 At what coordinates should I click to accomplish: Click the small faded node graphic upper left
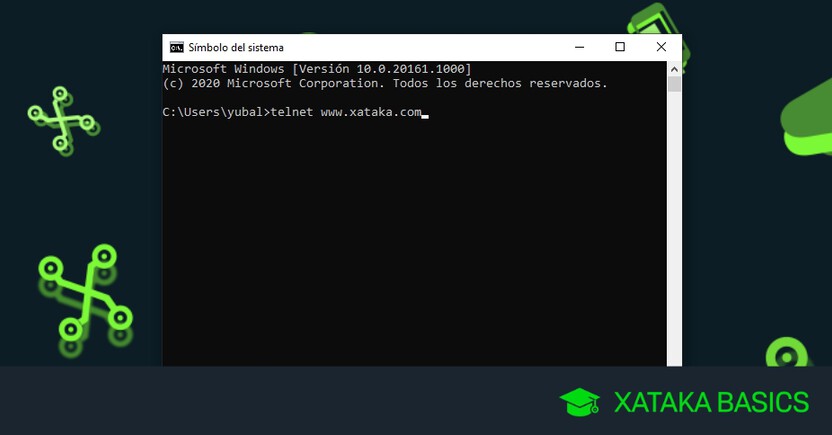[x=61, y=118]
